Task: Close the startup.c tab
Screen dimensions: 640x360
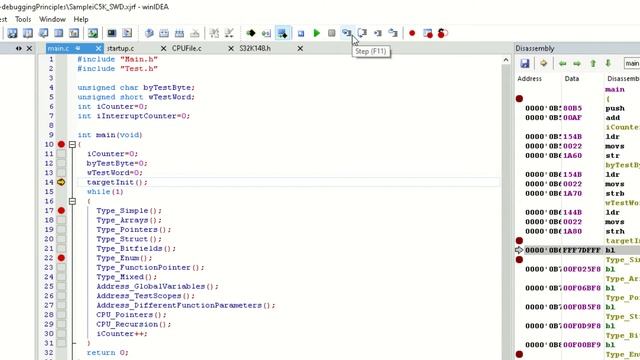Action: [163, 48]
